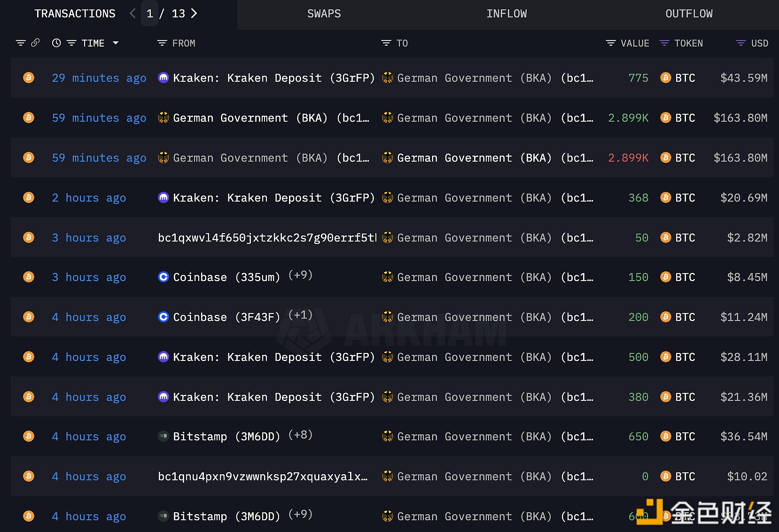The width and height of the screenshot is (779, 532).
Task: Click Bitcoin icon on the 2 hours ago row
Action: click(29, 197)
